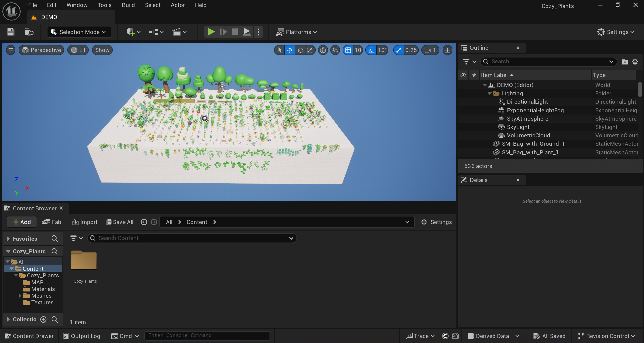Activate the Translate move tool
The image size is (644, 343).
290,50
